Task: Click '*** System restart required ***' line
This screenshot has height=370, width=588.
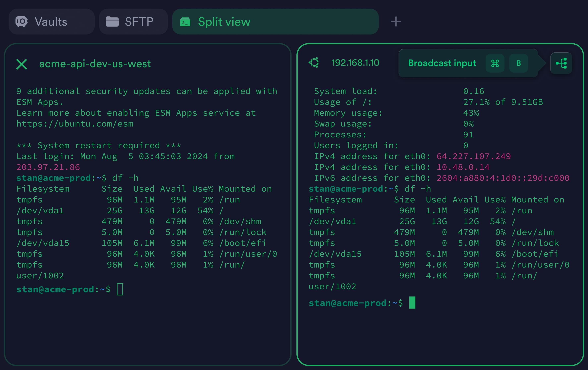Action: point(99,145)
